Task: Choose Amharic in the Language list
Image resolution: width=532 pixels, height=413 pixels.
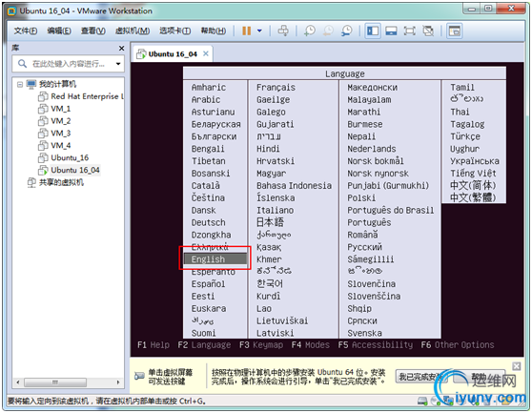Action: 209,88
